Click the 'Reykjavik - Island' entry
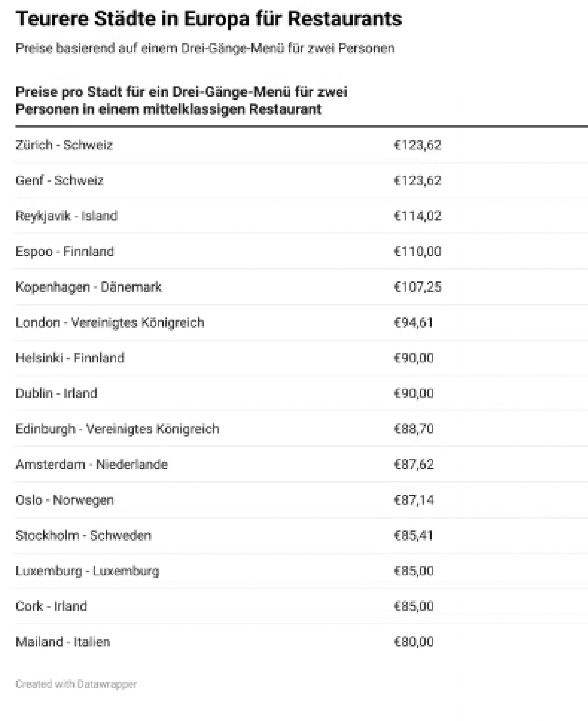588x721 pixels. click(67, 216)
